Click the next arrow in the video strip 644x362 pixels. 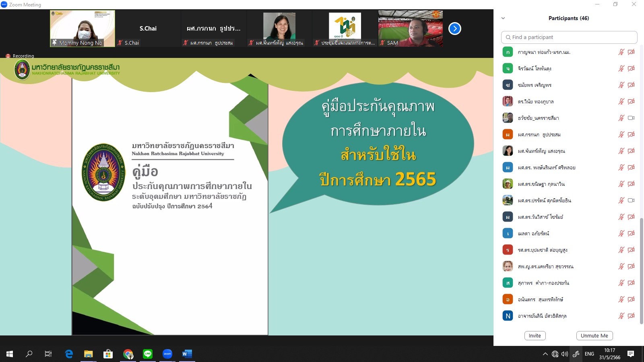click(x=454, y=29)
